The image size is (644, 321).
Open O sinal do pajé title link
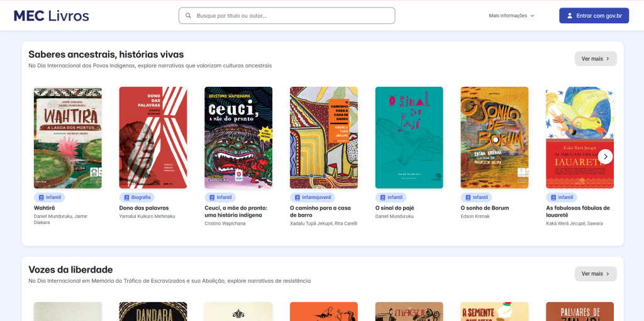394,208
